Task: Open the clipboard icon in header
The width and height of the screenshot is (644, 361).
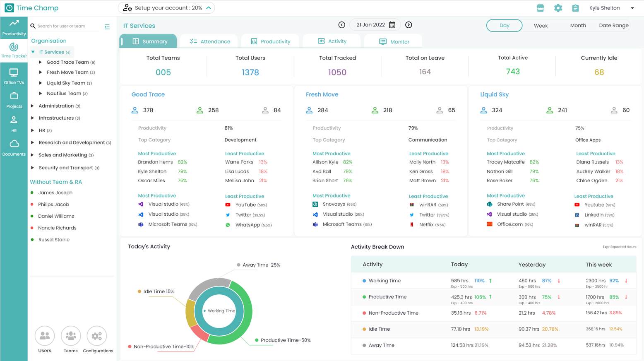Action: pos(575,8)
